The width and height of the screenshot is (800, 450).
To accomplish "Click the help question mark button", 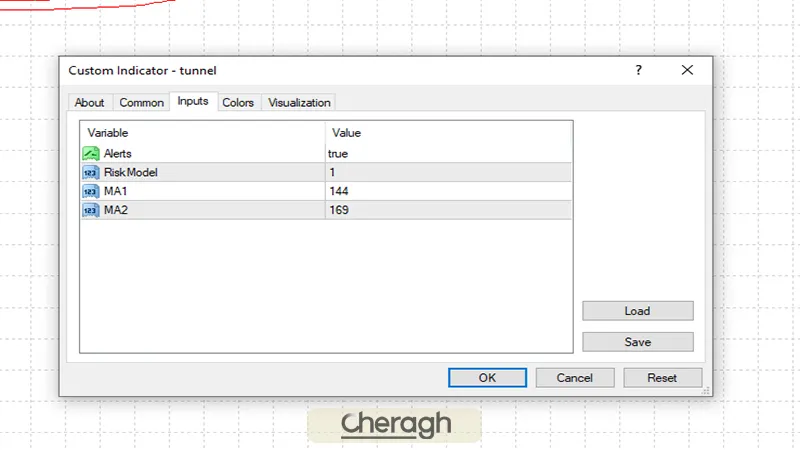I will pos(639,70).
